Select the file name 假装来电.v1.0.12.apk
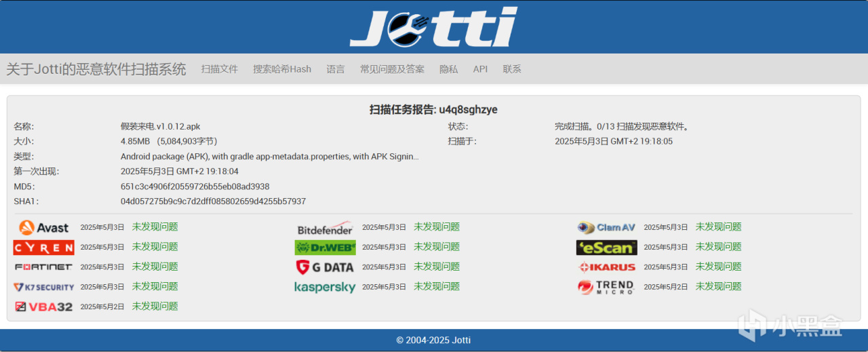Image resolution: width=868 pixels, height=352 pixels. coord(161,126)
